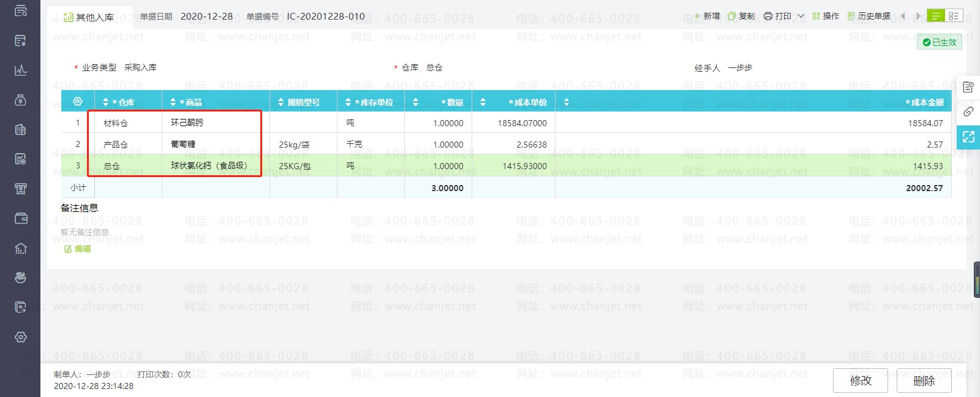Open the list-search icon in sidebar

click(20, 10)
